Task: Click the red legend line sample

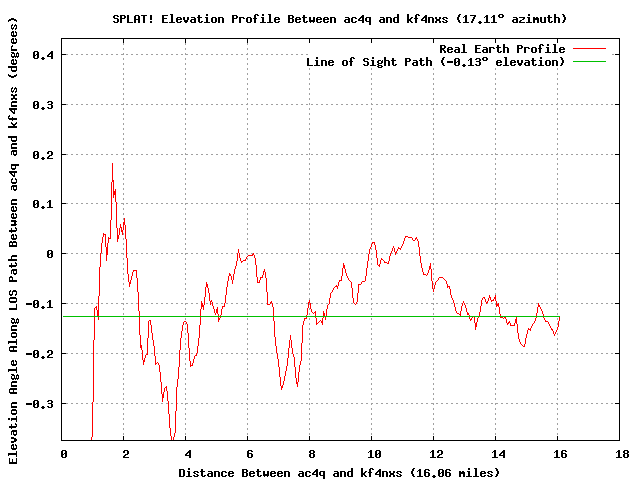Action: (x=589, y=49)
